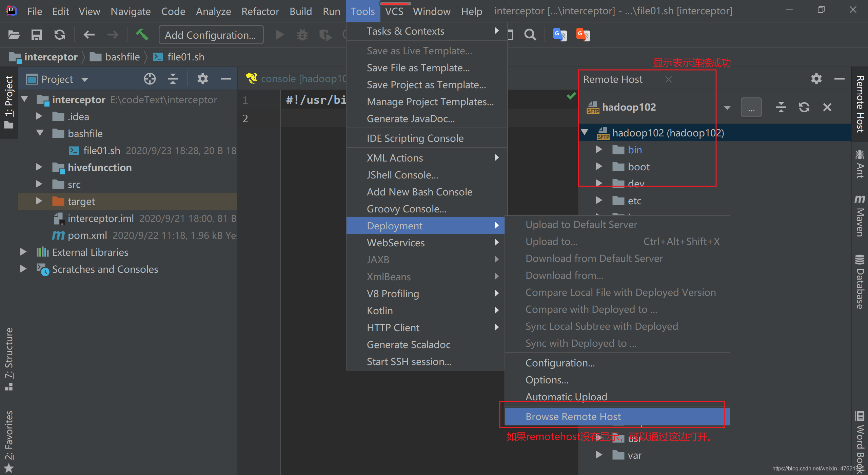Viewport: 868px width, 475px height.
Task: Close the Remote Host tab
Action: [x=668, y=79]
